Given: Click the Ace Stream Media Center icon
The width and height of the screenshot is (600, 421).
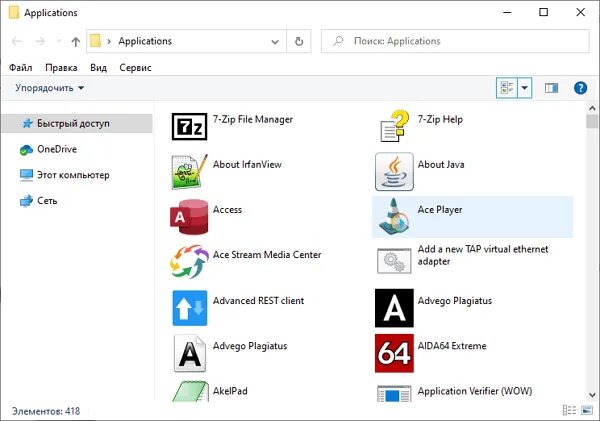Looking at the screenshot, I should point(189,262).
